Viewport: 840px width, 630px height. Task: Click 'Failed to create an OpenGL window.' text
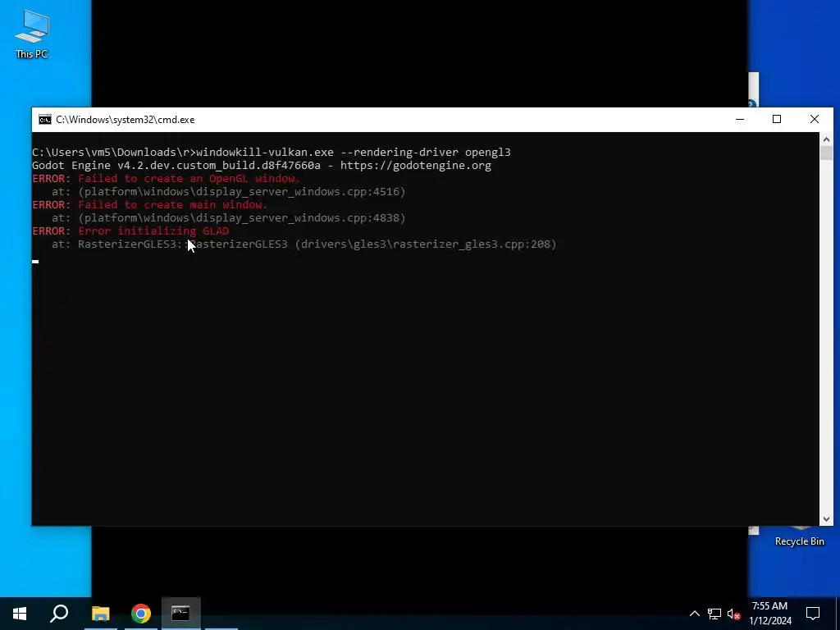189,178
